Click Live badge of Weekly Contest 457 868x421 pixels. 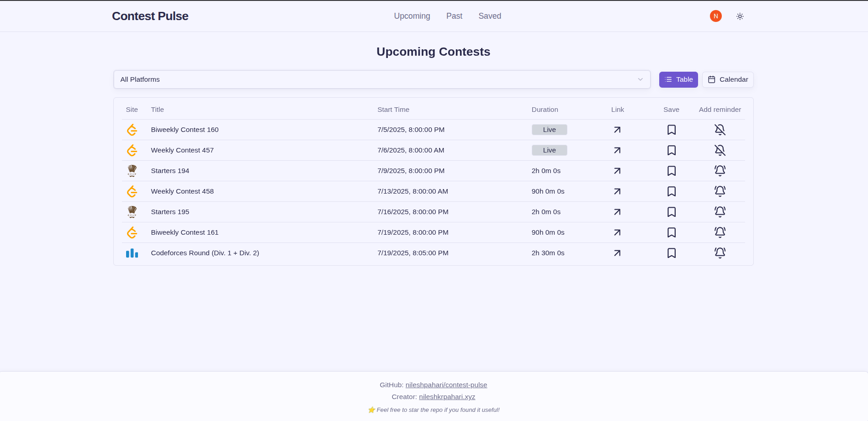coord(550,150)
